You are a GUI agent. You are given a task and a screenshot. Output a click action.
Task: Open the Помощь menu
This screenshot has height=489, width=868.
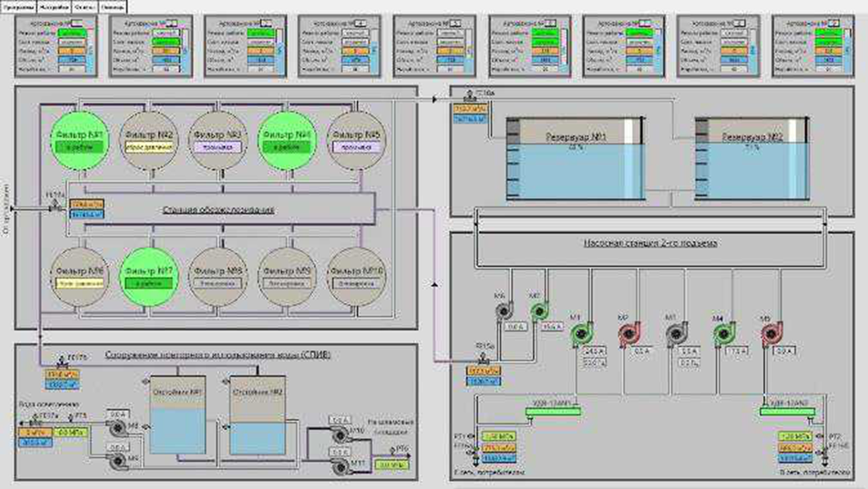113,7
